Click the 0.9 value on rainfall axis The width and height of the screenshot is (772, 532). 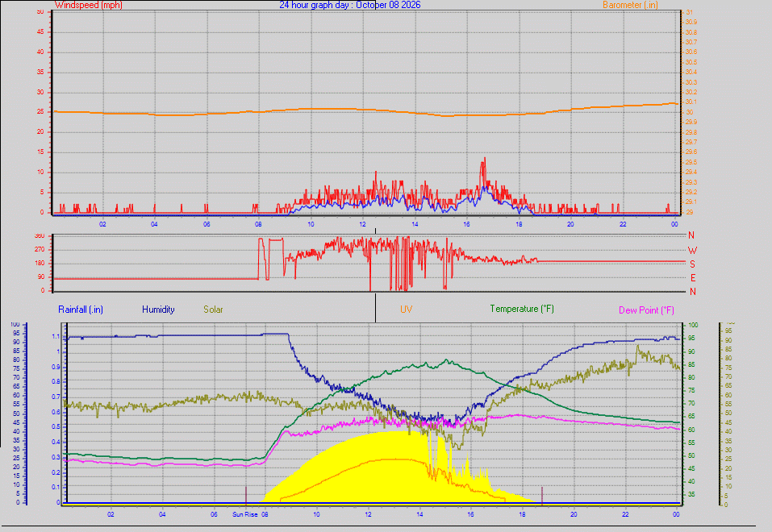(56, 367)
